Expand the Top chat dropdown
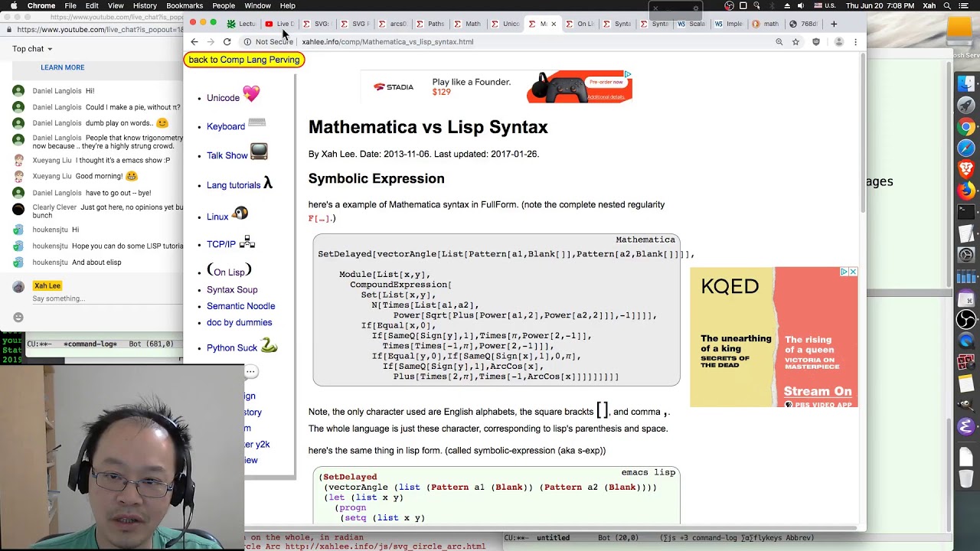 tap(32, 49)
